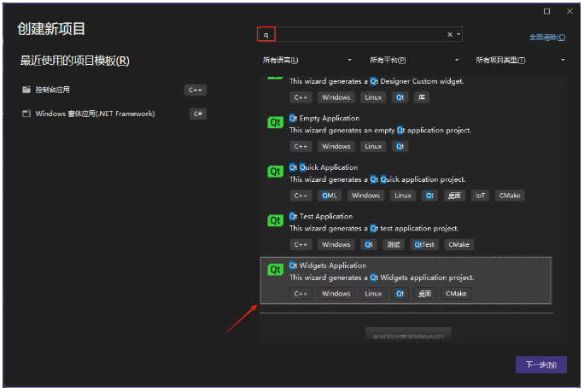Click the Qt icon beside Qt Test Application
This screenshot has width=584, height=392.
point(275,220)
